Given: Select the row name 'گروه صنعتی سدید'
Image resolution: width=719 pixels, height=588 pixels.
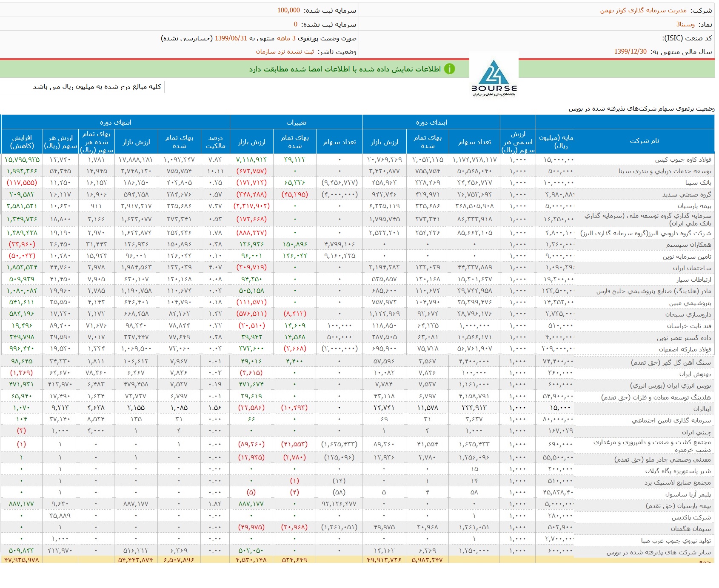Looking at the screenshot, I should point(687,194).
